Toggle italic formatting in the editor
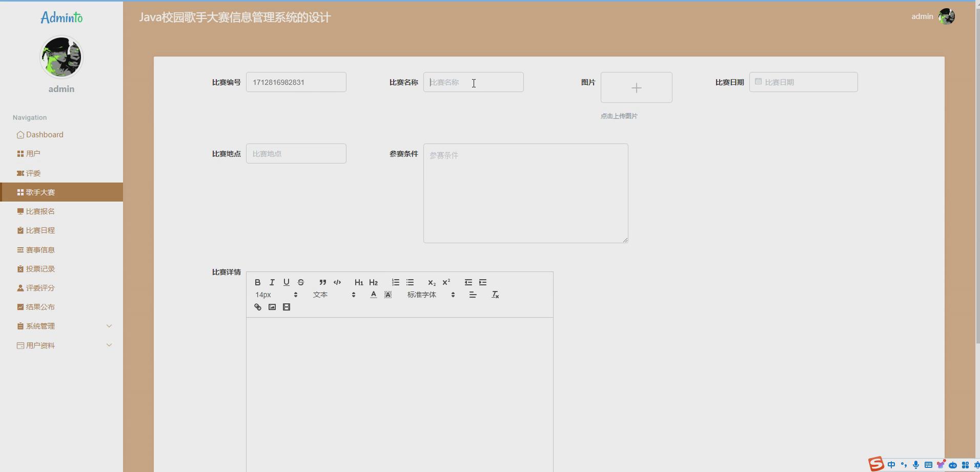Screen dimensions: 980x472 click(272, 282)
